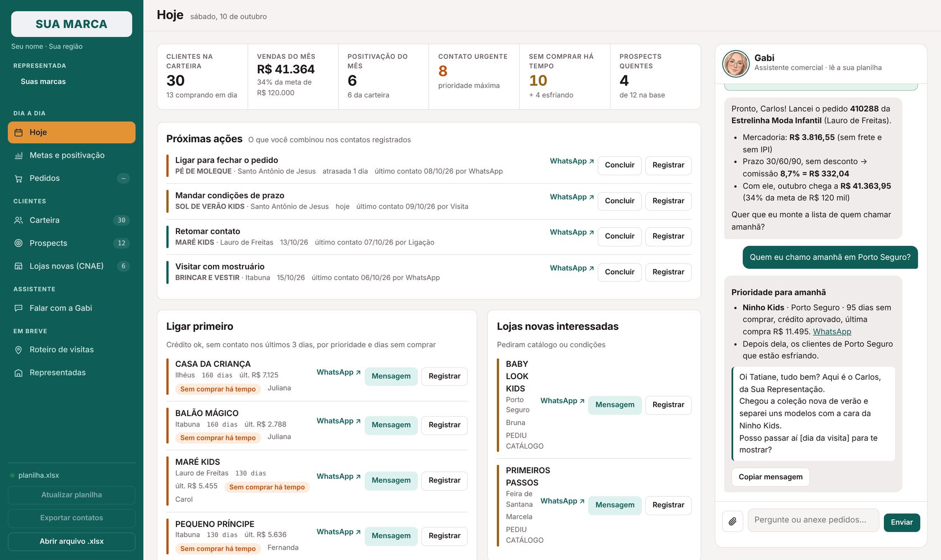Click the paperclip attachment icon in chat

pyautogui.click(x=733, y=521)
